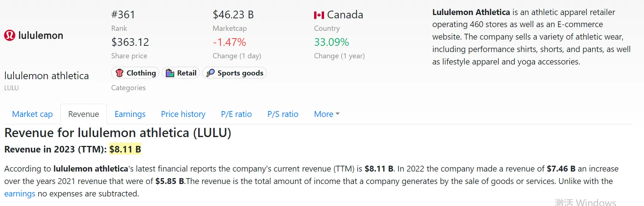Viewport: 644px width, 206px height.
Task: Click the red shirt Clothing icon
Action: click(x=119, y=73)
